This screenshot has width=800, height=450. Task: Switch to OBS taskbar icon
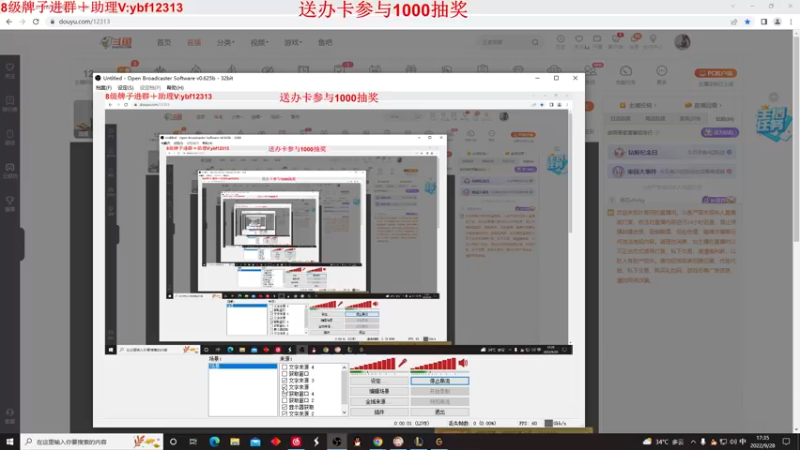337,441
